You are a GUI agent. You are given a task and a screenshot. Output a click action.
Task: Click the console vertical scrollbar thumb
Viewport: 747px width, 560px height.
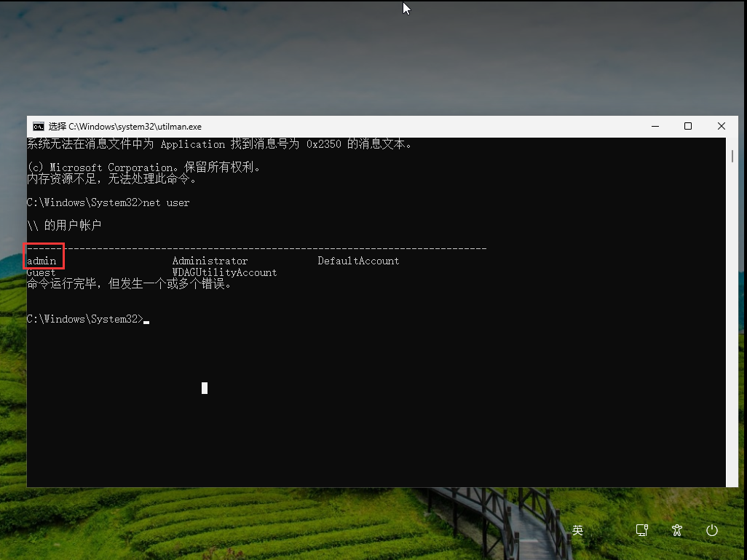coord(731,157)
